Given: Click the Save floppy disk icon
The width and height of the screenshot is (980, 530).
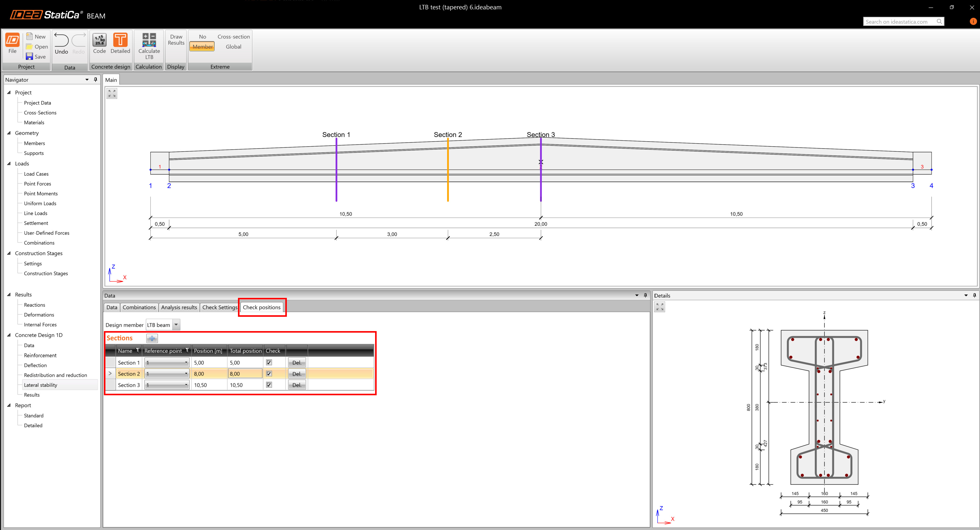Looking at the screenshot, I should pyautogui.click(x=29, y=57).
